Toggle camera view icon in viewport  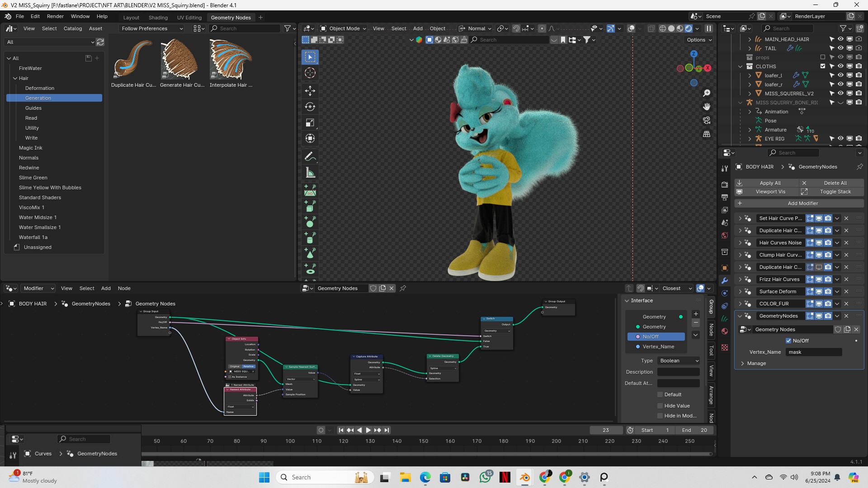pos(707,120)
